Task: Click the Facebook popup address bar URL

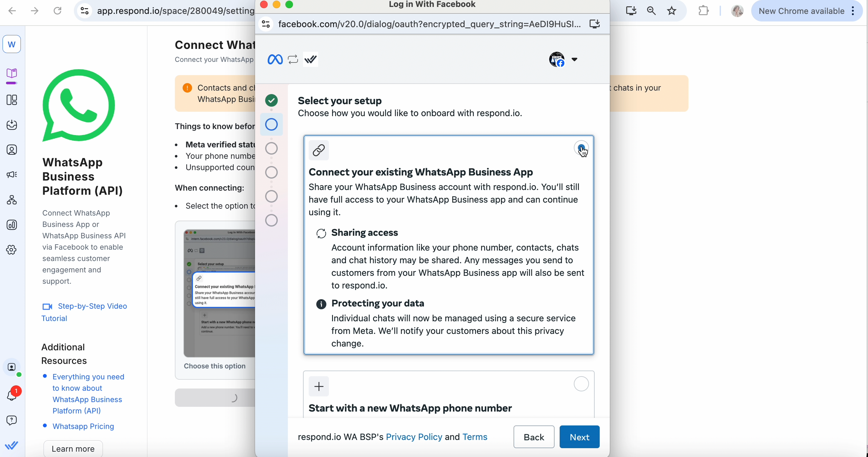Action: tap(429, 24)
